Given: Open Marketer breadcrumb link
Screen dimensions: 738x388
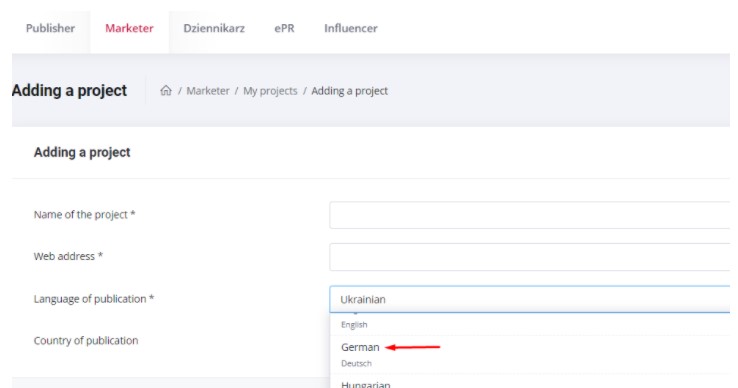Looking at the screenshot, I should click(x=208, y=91).
